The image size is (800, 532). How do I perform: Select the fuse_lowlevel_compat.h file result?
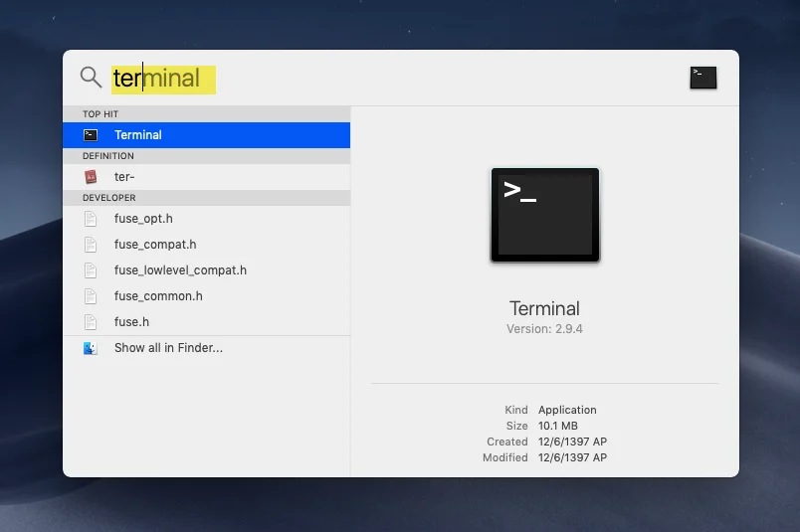tap(206, 270)
